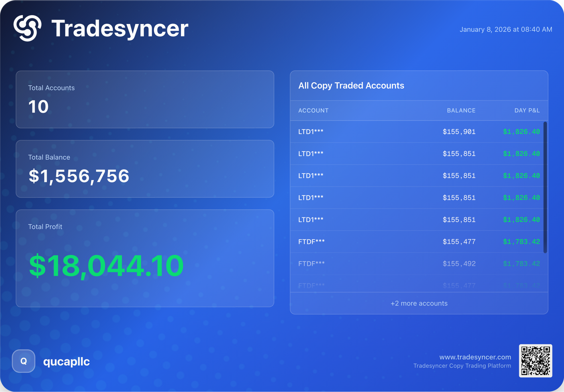Open the www.tradesyncer.com link
This screenshot has height=392, width=564.
click(x=475, y=357)
